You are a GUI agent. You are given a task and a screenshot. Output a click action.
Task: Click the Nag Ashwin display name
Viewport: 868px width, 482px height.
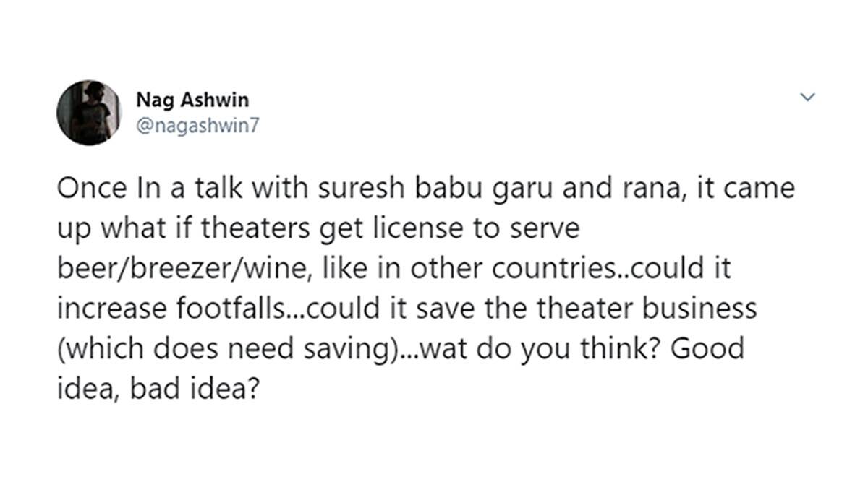pyautogui.click(x=192, y=100)
